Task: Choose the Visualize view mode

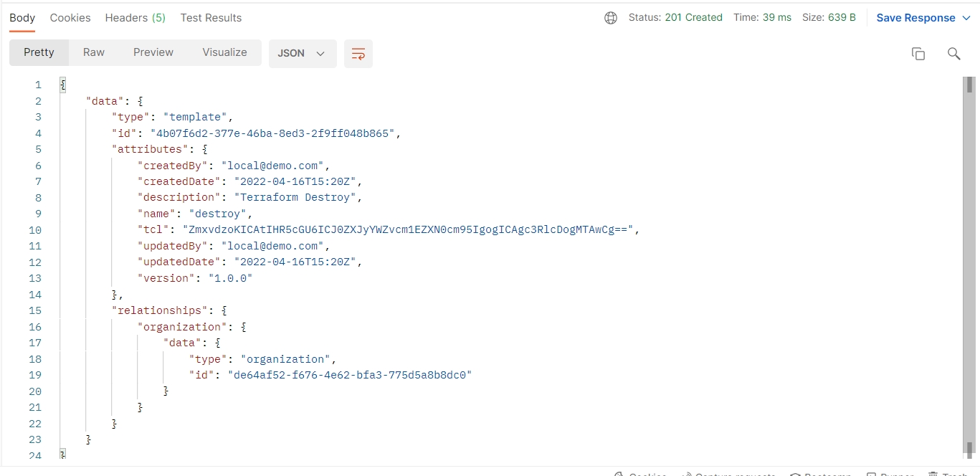Action: [224, 52]
